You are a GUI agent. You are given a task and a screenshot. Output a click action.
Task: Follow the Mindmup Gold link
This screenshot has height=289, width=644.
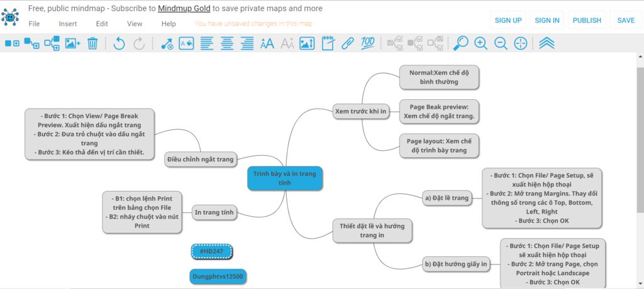click(184, 8)
